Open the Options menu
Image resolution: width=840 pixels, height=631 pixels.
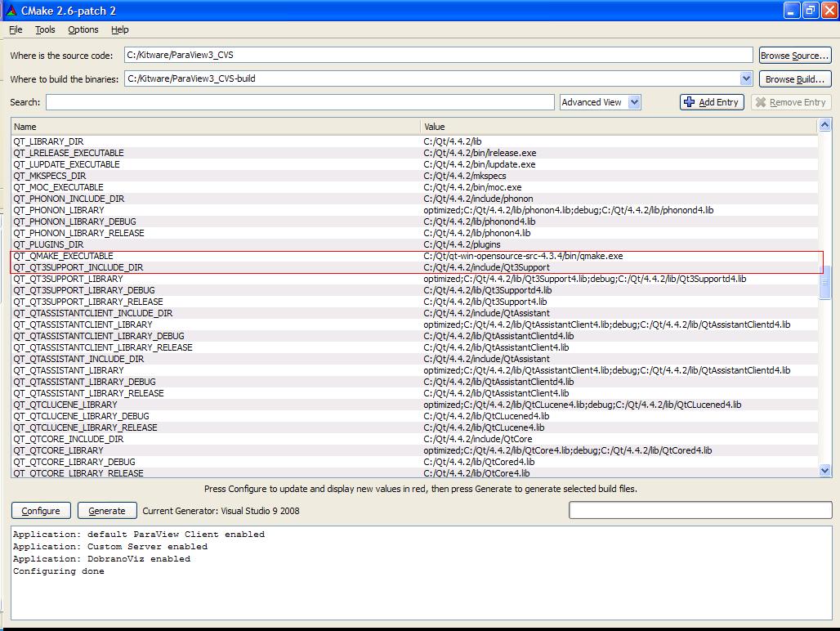[x=83, y=29]
